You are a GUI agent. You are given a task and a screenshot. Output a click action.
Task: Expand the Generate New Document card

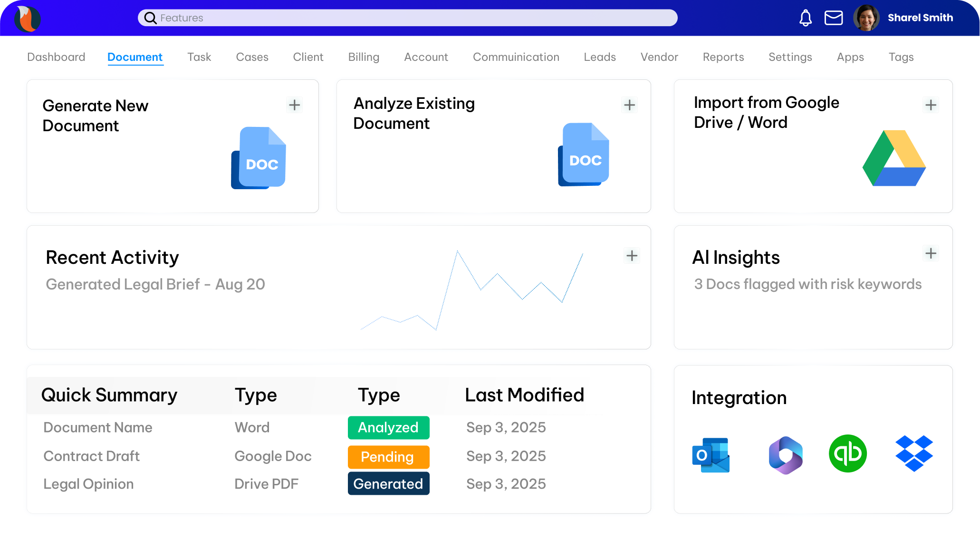coord(295,105)
